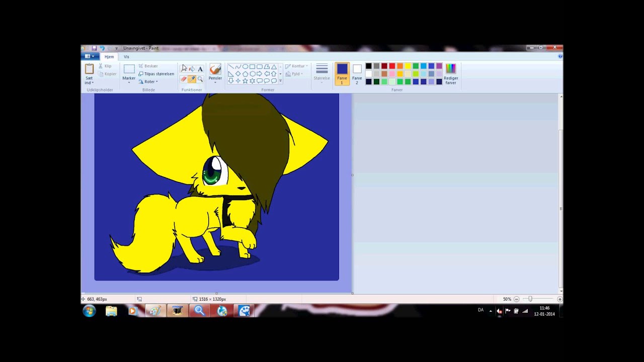Click the zoom out minus button

(516, 299)
